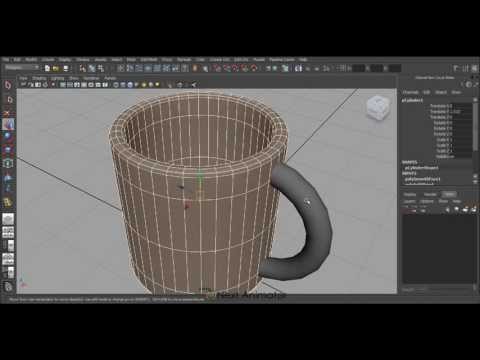Click the pCylinder1 object name
Image resolution: width=480 pixels, height=360 pixels.
412,100
